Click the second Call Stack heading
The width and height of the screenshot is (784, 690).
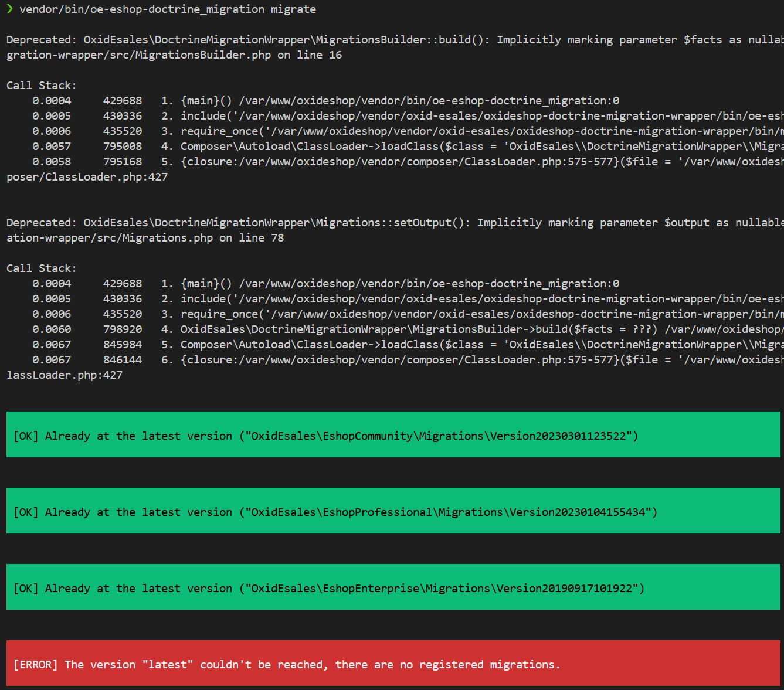coord(41,268)
